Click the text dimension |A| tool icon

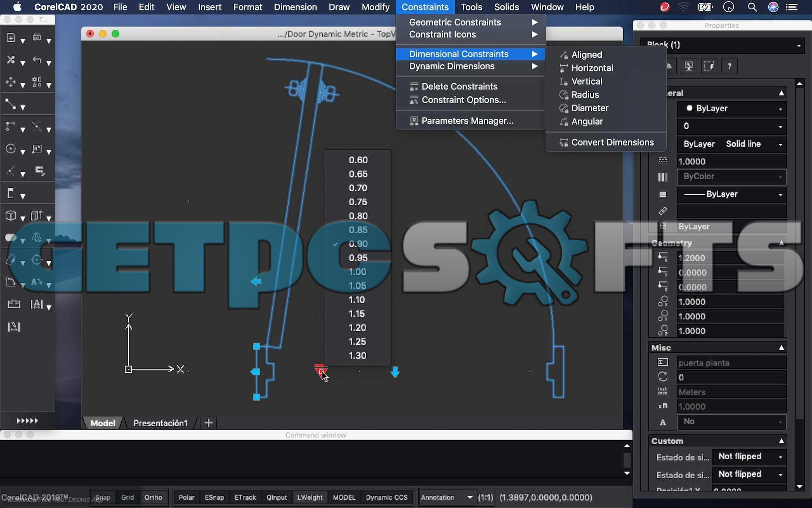click(x=37, y=304)
